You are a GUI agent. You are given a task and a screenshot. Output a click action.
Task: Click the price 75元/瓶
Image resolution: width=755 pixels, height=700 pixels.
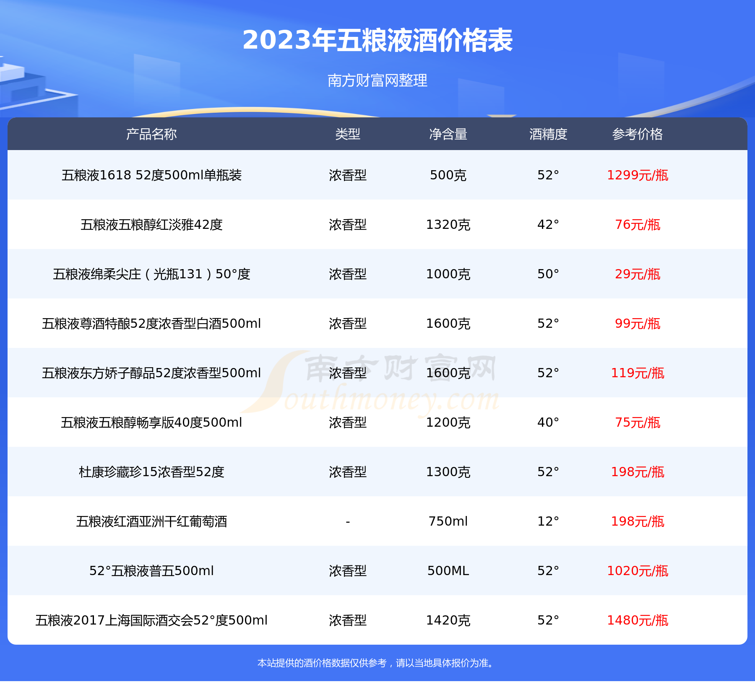click(x=638, y=423)
